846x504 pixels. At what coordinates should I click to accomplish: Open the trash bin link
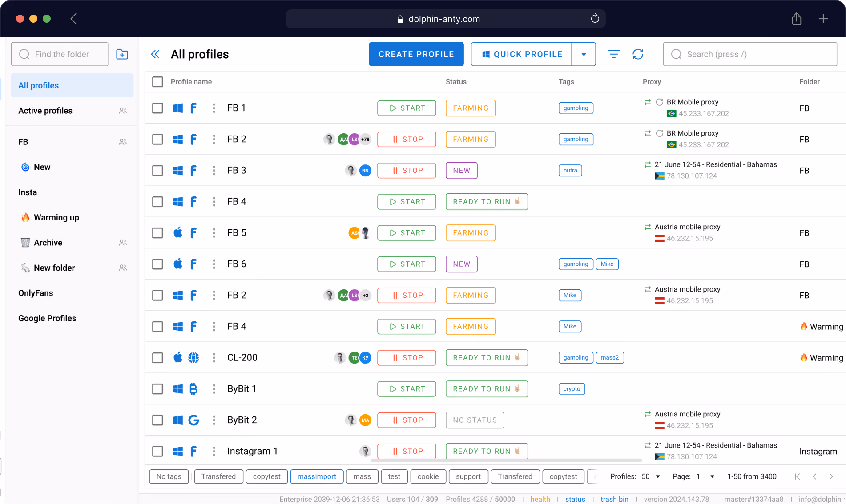pos(614,499)
